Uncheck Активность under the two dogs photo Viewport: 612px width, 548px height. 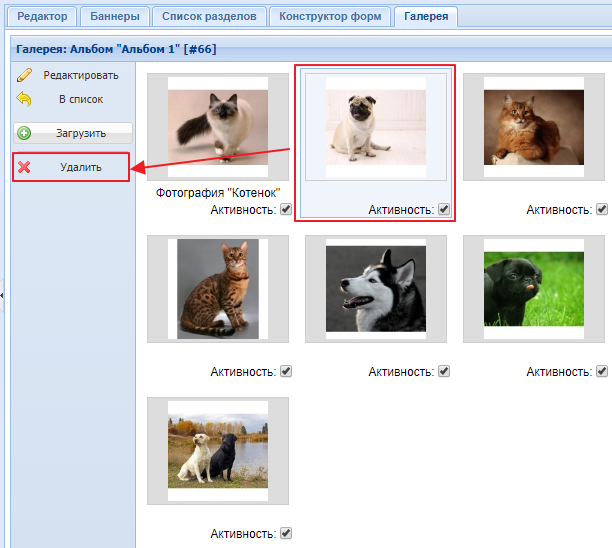[x=286, y=533]
